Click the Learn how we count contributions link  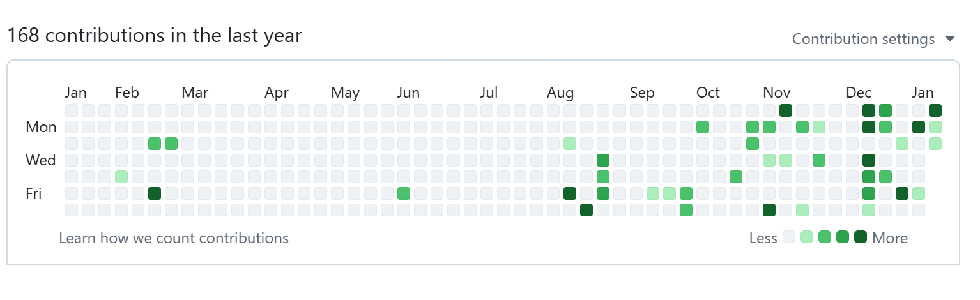pyautogui.click(x=174, y=238)
